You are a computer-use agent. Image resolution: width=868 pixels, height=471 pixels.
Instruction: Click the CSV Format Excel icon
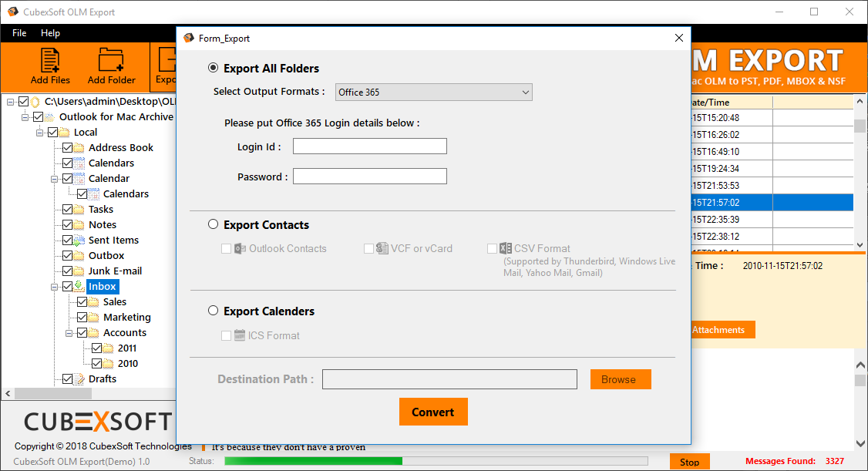(x=506, y=248)
